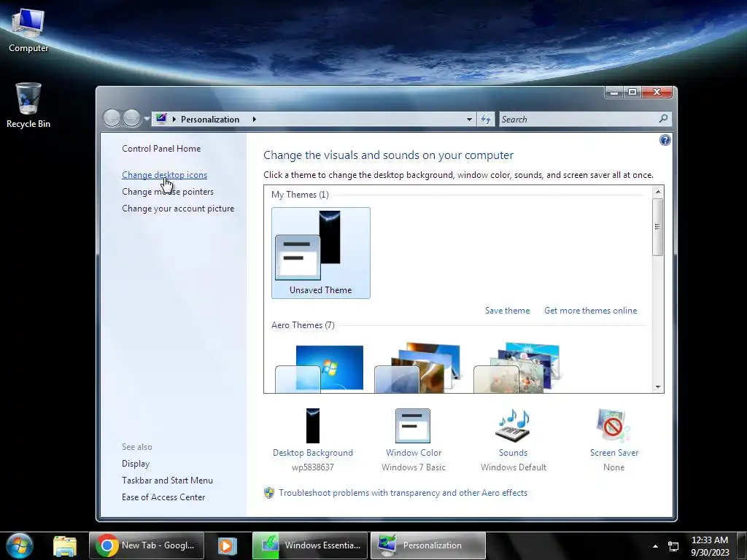Click the Sounds label
The height and width of the screenshot is (560, 747).
click(513, 453)
